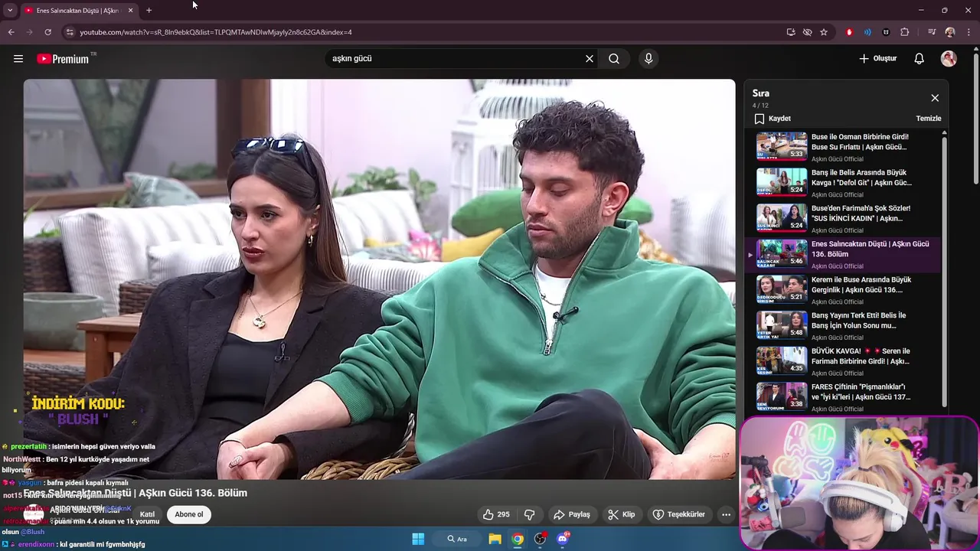Open the red hand ad-blocker extension
This screenshot has width=980, height=551.
(849, 32)
